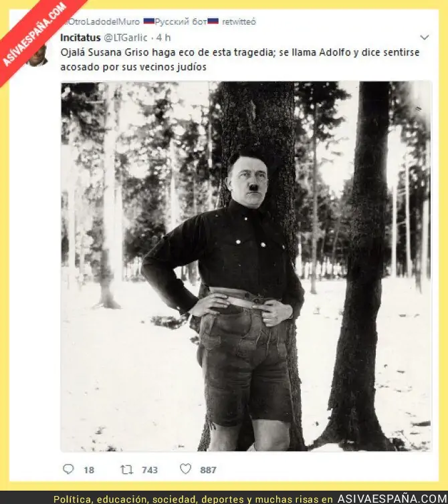
Task: Click the left Russian flag emoji
Action: tap(149, 21)
